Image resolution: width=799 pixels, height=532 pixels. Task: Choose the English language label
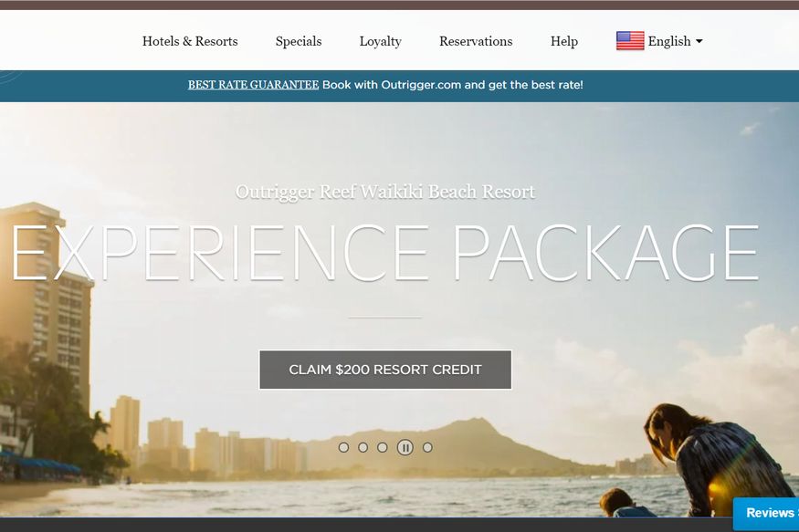coord(669,41)
